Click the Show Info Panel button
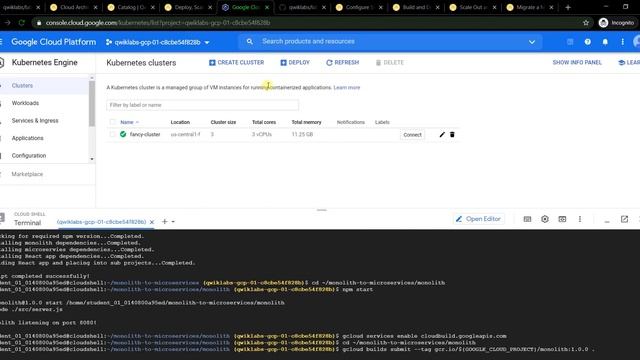The width and height of the screenshot is (640, 360). (x=577, y=62)
